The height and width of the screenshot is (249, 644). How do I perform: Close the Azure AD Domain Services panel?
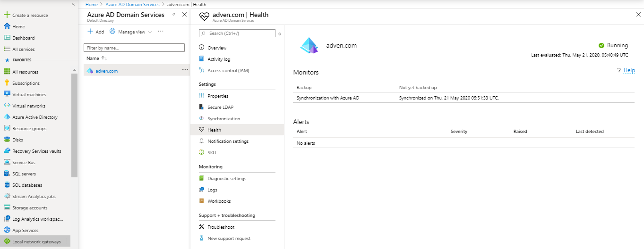coord(185,15)
